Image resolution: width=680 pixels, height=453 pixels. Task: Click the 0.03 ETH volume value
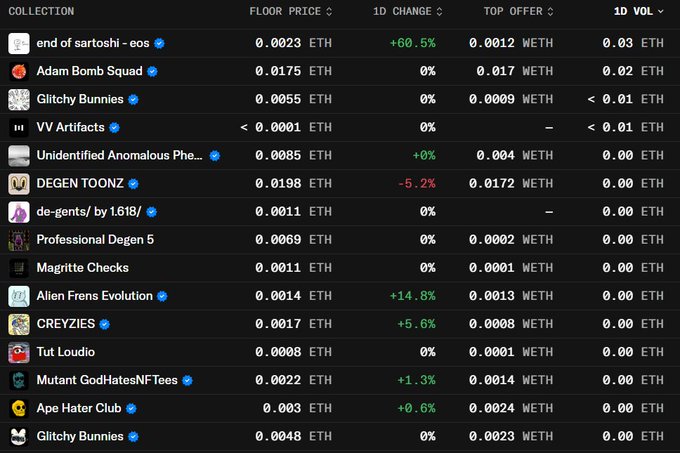(633, 43)
